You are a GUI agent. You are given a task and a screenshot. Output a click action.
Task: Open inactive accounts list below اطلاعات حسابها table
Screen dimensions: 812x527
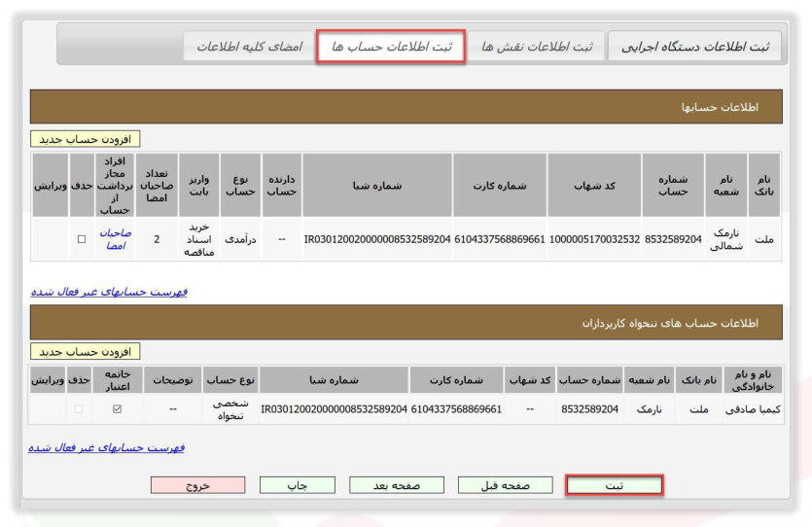[x=109, y=292]
